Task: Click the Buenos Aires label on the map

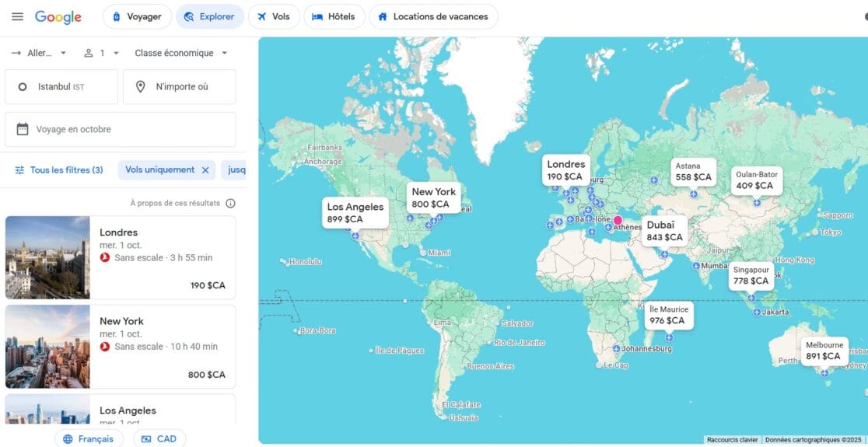Action: [490, 366]
